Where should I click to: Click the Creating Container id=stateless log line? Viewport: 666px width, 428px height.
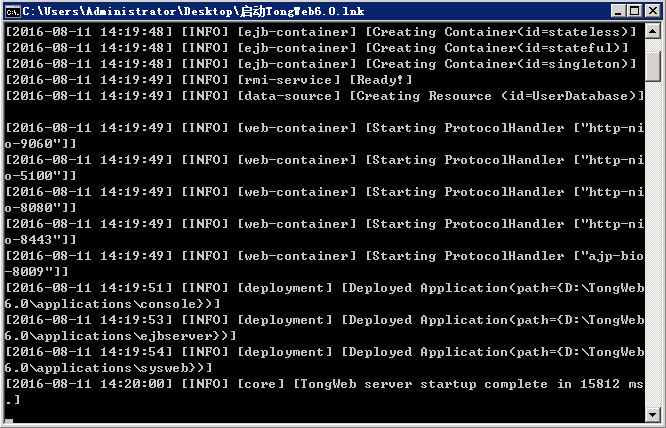click(x=320, y=32)
